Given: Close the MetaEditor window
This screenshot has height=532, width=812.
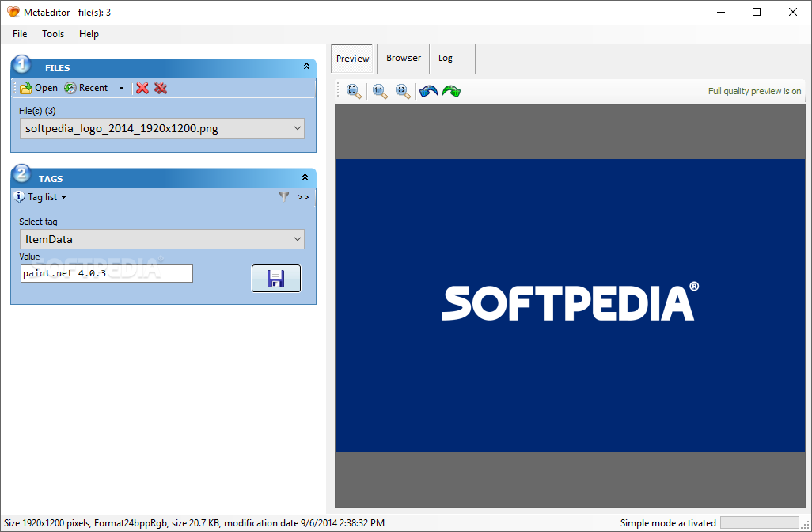Looking at the screenshot, I should (x=793, y=12).
